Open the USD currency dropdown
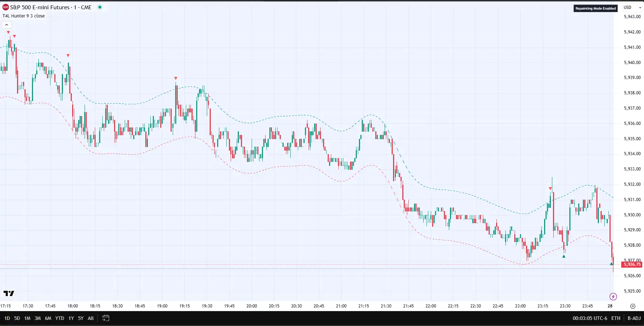This screenshot has width=644, height=326. (632, 7)
